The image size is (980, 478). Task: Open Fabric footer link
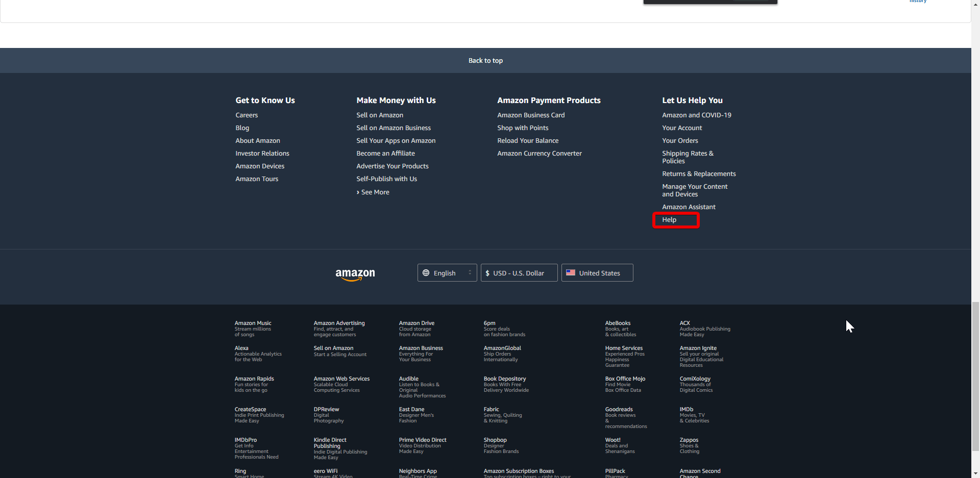[x=502, y=415]
